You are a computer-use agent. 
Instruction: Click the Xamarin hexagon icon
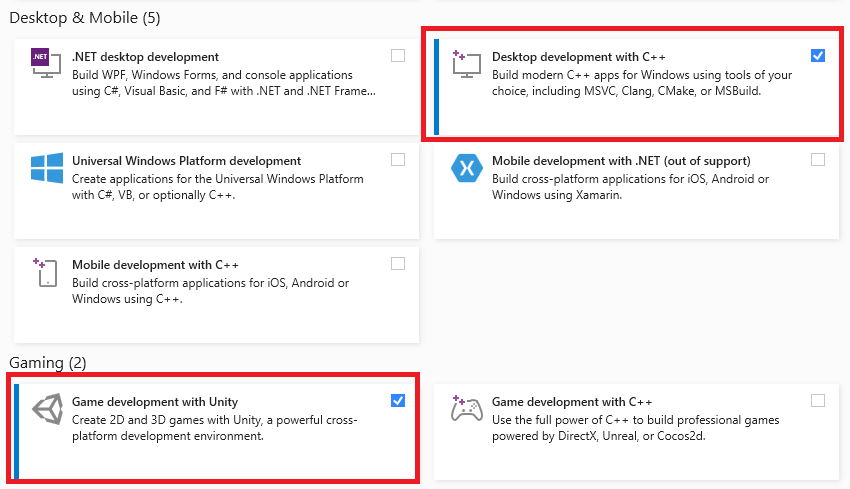pos(466,168)
